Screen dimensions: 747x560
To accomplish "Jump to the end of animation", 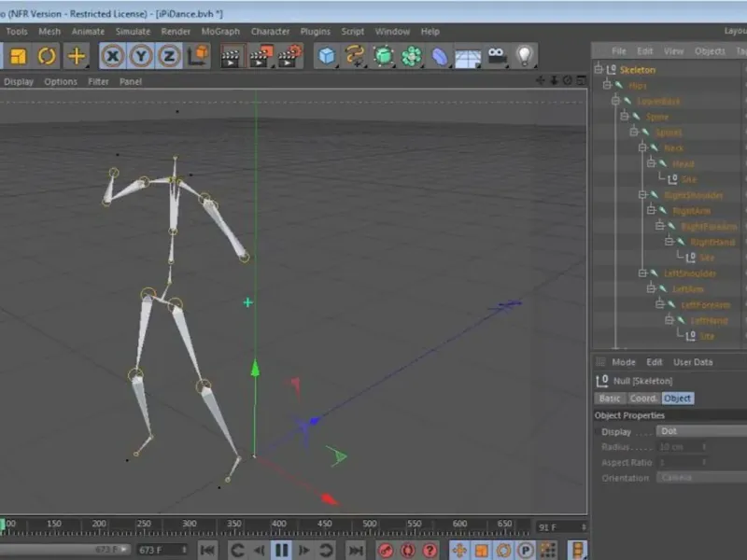I will [356, 551].
